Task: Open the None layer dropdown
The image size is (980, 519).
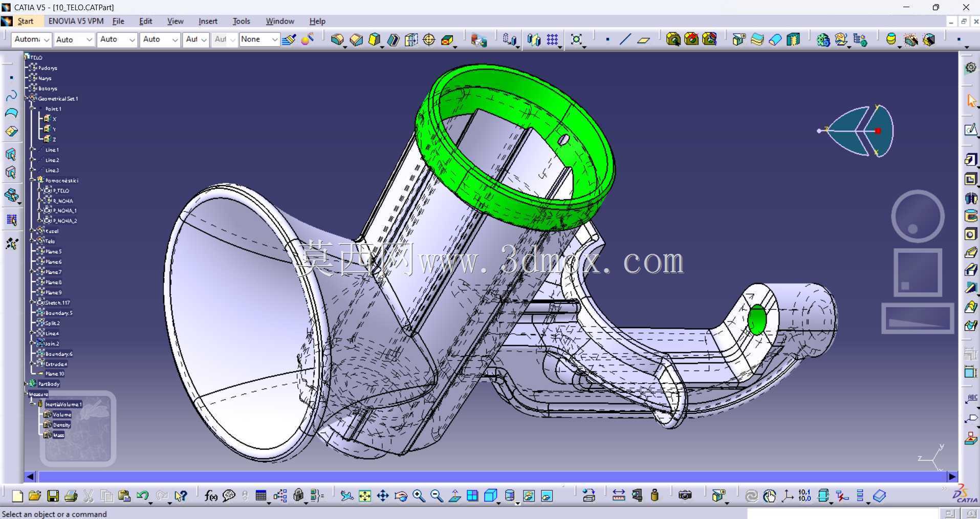Action: (259, 39)
